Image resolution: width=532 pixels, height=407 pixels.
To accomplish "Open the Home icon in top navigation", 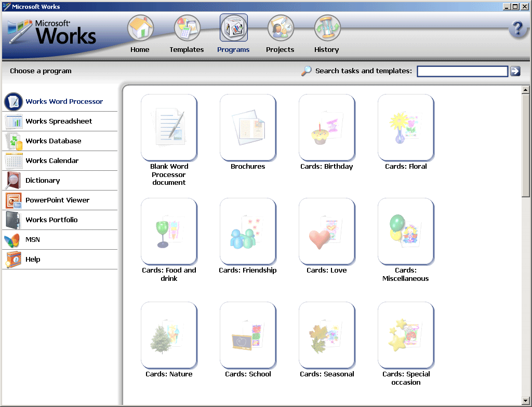I will (140, 28).
